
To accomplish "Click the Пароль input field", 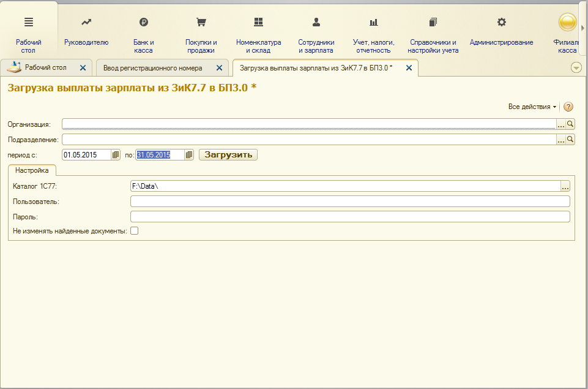I will tap(350, 217).
